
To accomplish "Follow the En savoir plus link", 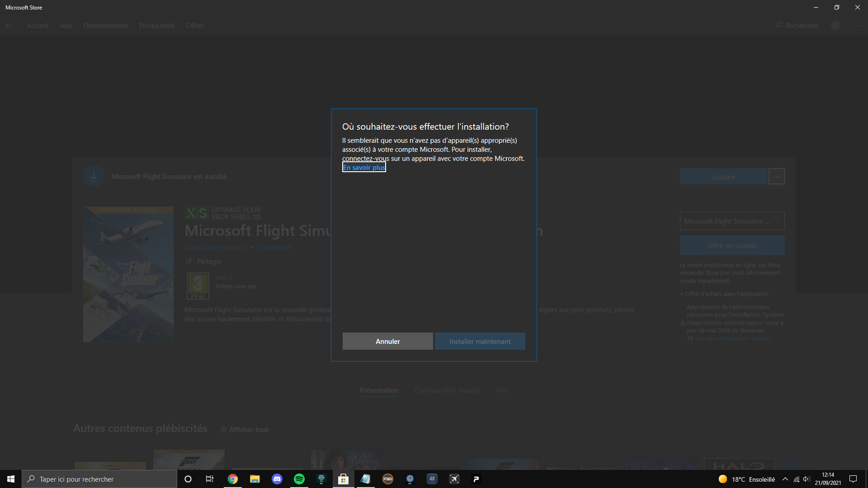I will pos(364,168).
